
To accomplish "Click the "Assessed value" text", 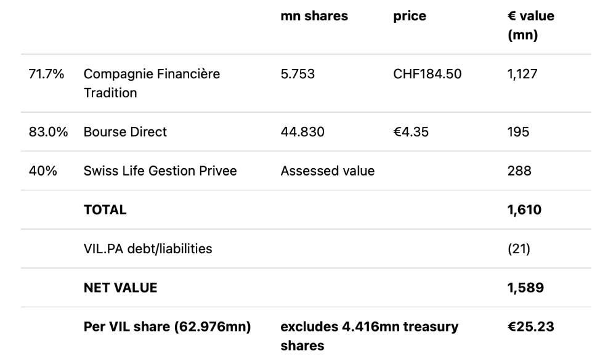I will (x=327, y=171).
